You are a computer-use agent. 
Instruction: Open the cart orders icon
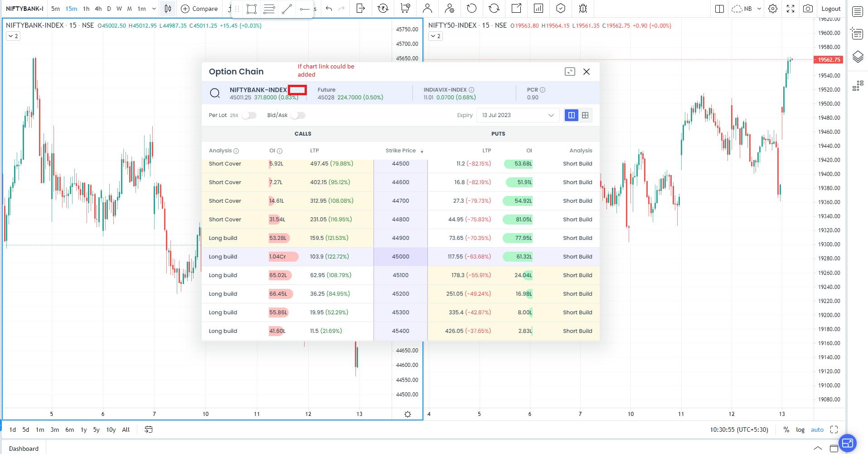click(405, 9)
